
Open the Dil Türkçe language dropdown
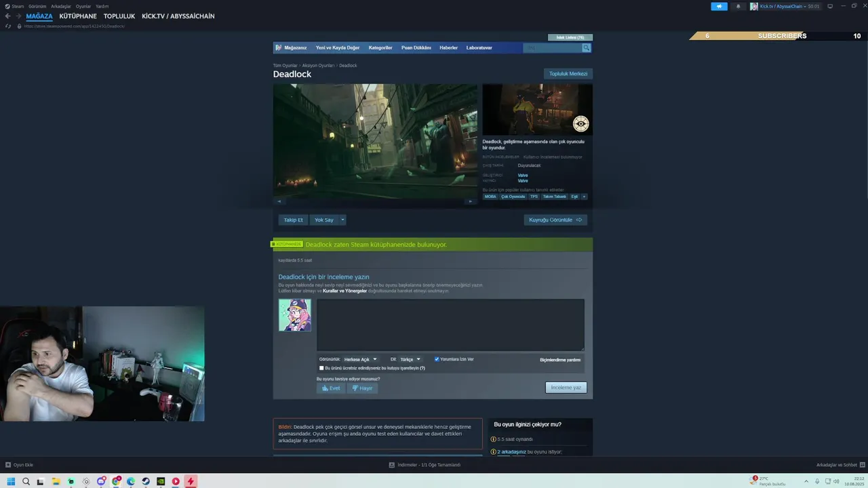tap(410, 359)
